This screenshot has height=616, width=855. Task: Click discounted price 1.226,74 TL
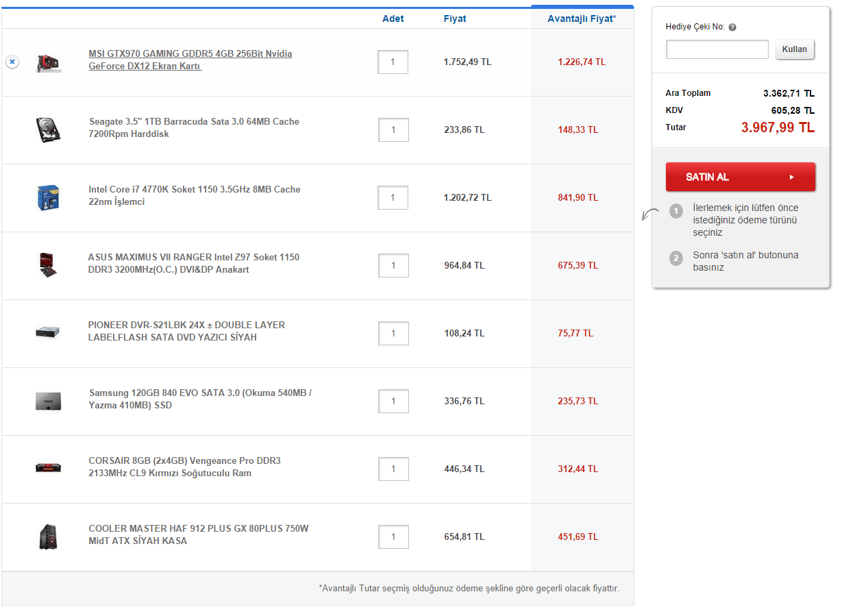tap(582, 62)
